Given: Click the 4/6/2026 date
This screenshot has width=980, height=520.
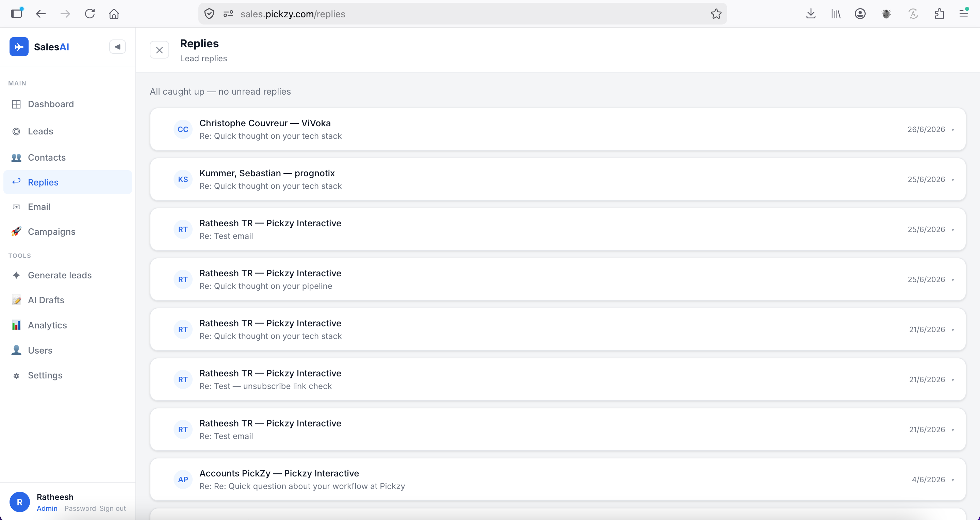Looking at the screenshot, I should click(x=928, y=480).
